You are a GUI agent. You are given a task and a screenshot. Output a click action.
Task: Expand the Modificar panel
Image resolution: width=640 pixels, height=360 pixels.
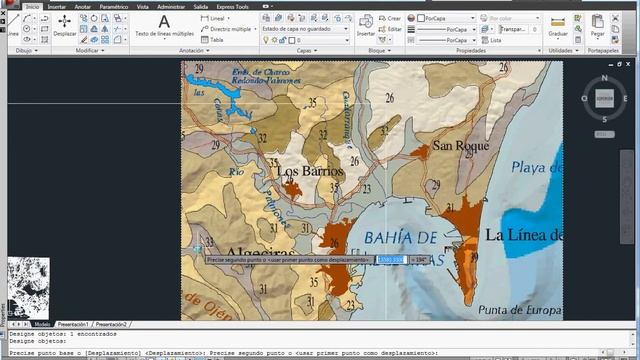click(x=90, y=51)
